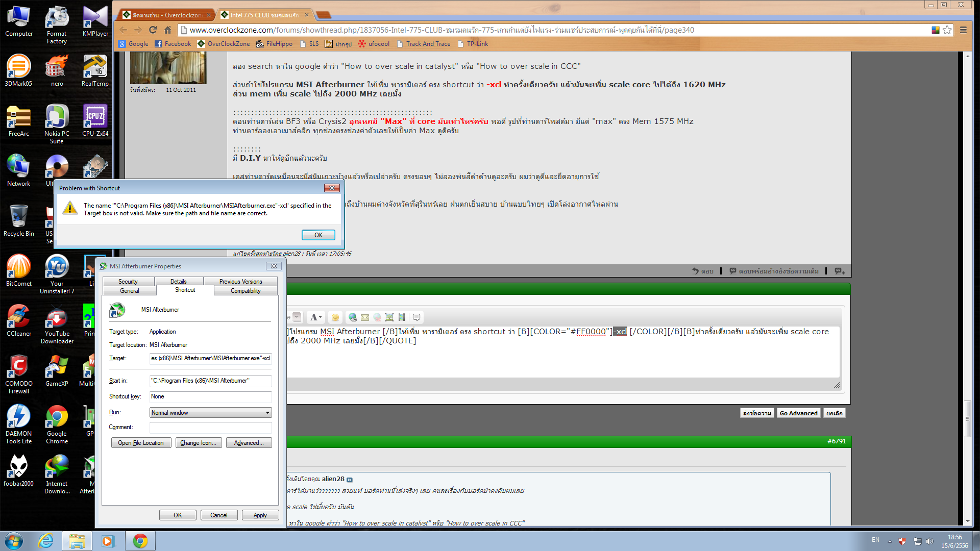This screenshot has width=980, height=551.
Task: Click the page's vertical scrollbar thumb
Action: (x=967, y=418)
